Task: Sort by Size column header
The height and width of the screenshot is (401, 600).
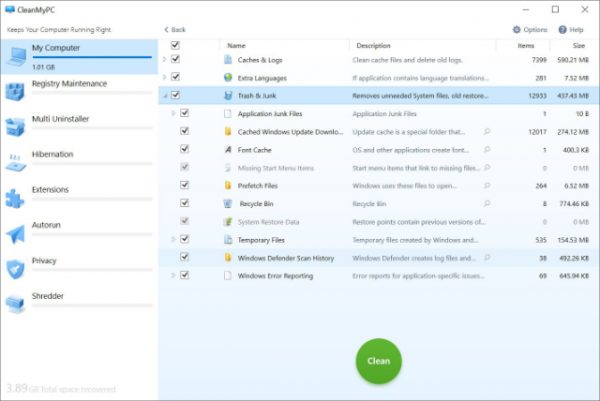Action: click(x=574, y=46)
